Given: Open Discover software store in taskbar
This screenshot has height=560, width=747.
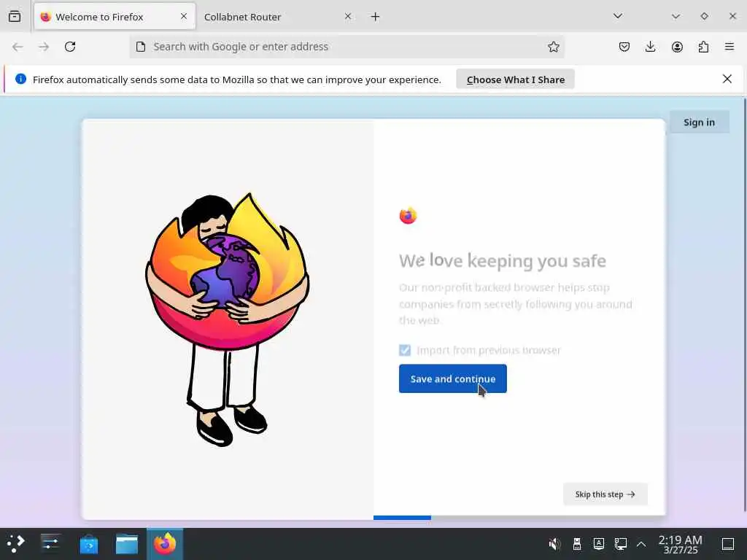Looking at the screenshot, I should 88,544.
